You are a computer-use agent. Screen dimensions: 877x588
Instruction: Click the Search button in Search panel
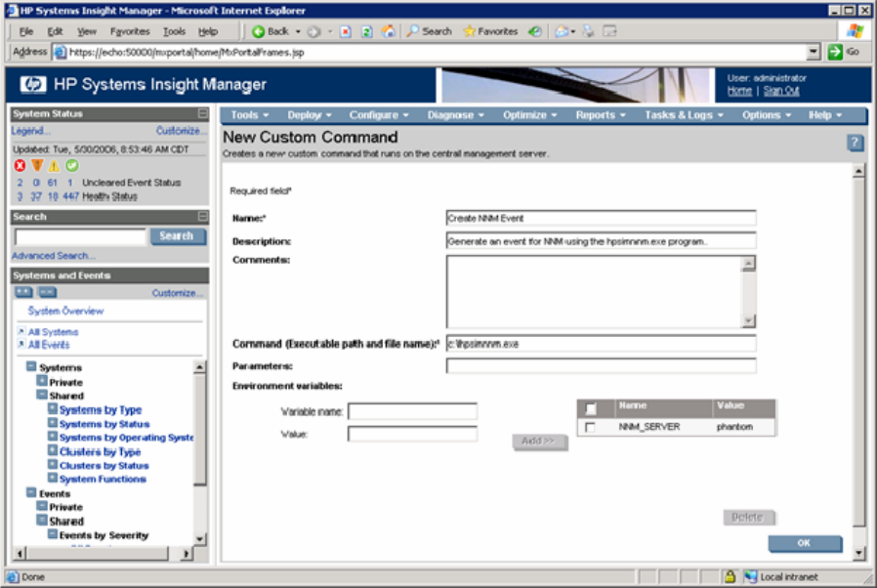point(178,236)
